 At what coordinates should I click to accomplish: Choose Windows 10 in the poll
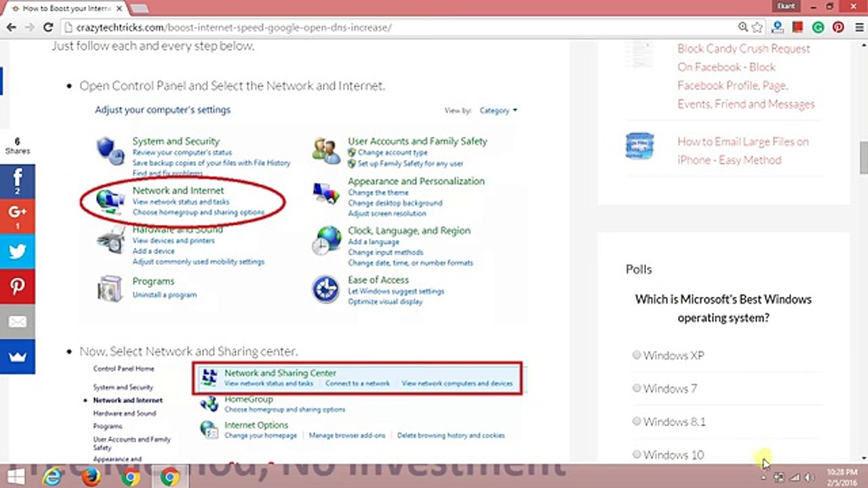(637, 454)
